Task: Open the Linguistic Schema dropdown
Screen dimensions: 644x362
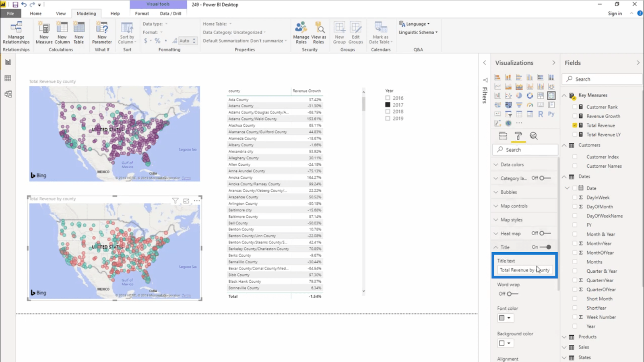Action: (418, 32)
